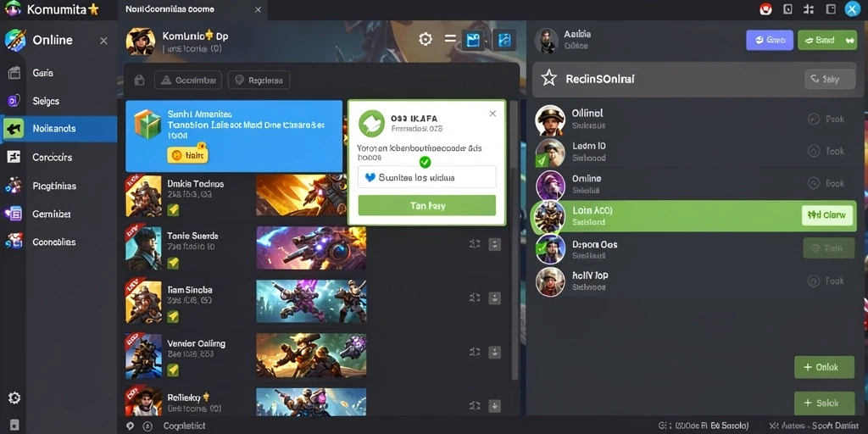Toggle the yellow checkbox under Vender Oniimg
Screen dimensions: 868x434
(x=173, y=370)
